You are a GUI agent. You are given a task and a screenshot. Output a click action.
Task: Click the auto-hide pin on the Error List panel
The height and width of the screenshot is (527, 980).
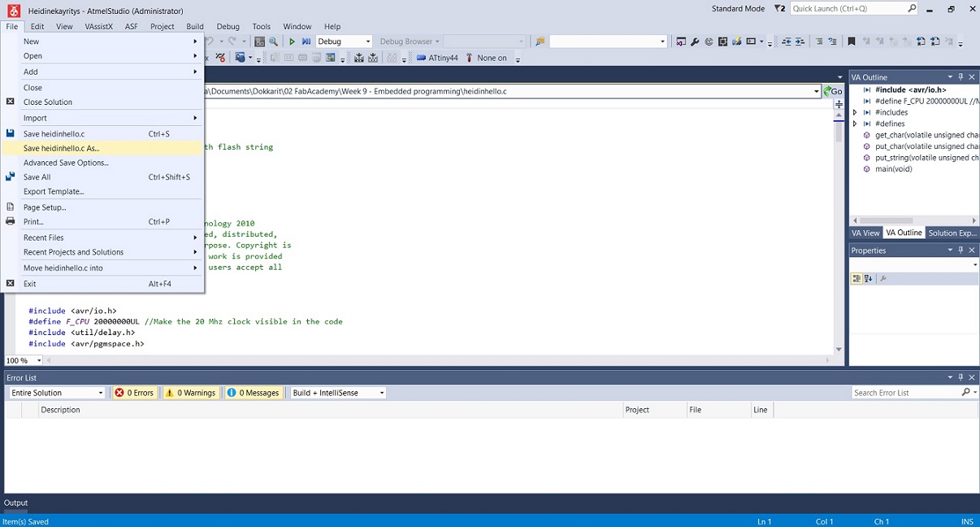[960, 377]
